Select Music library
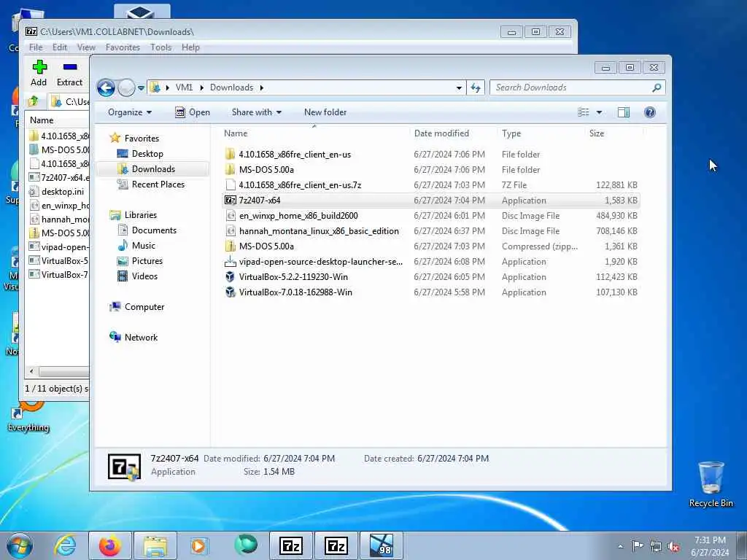 click(x=144, y=246)
